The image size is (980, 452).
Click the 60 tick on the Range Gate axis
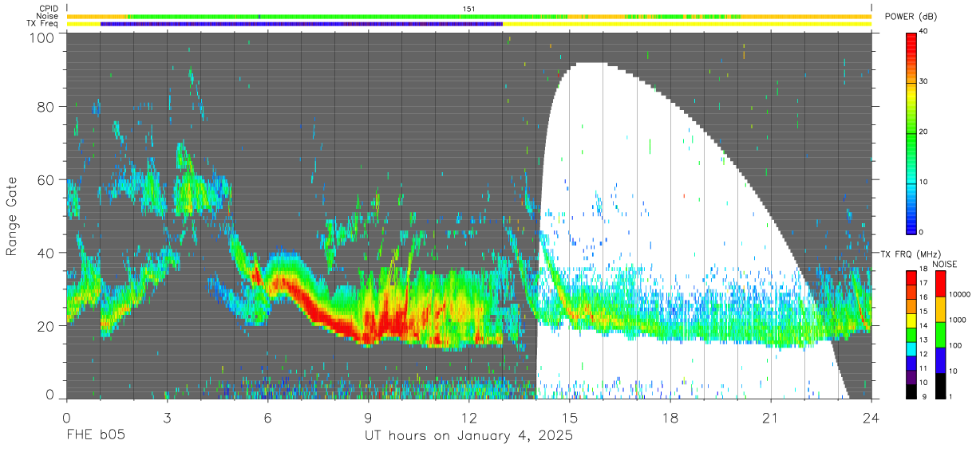pyautogui.click(x=46, y=180)
